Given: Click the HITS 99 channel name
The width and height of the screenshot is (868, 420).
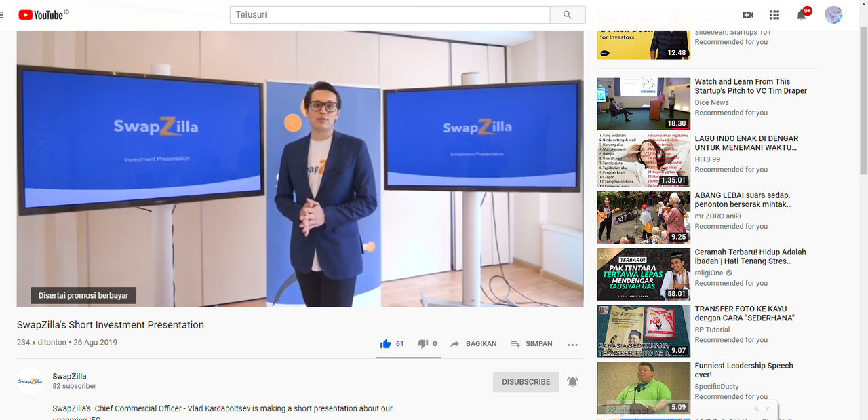Looking at the screenshot, I should (707, 160).
